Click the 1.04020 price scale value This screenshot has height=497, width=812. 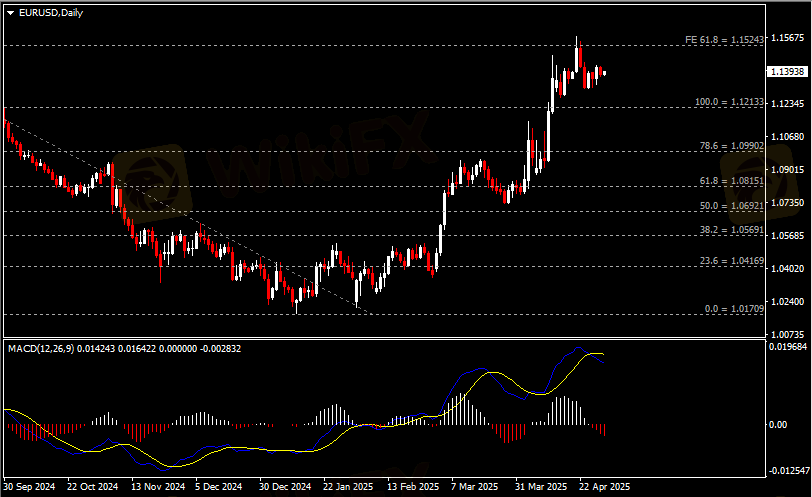tap(788, 269)
